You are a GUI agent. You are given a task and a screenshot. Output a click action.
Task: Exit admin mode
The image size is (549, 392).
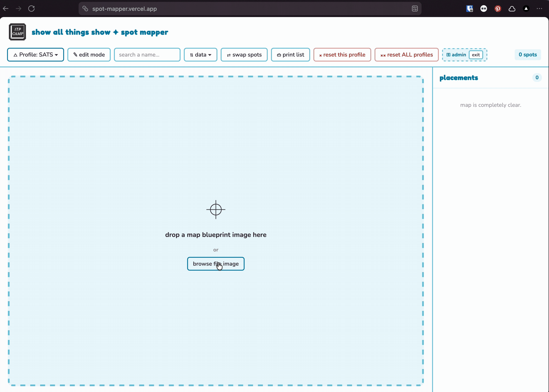(476, 55)
